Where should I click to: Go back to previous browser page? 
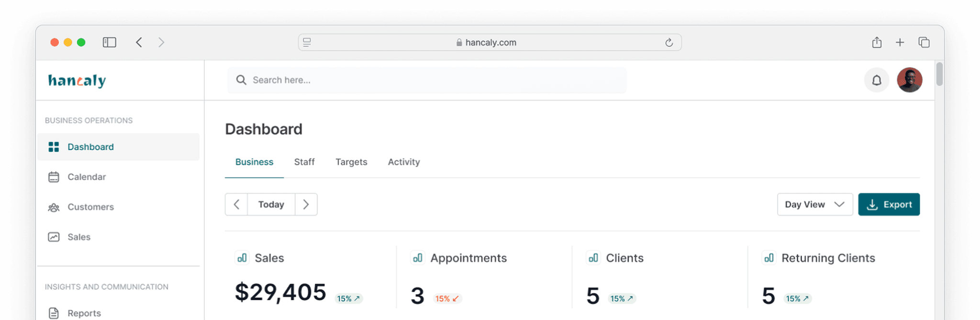tap(139, 43)
